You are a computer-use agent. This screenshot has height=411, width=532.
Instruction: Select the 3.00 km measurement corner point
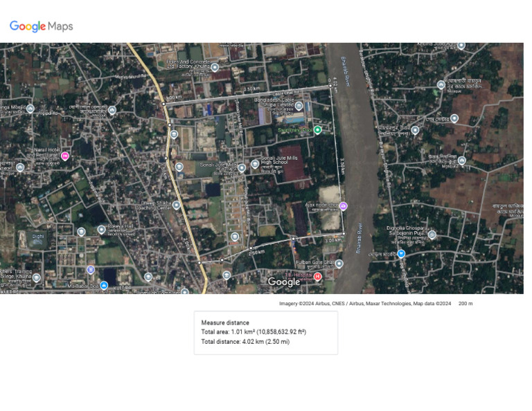(343, 232)
